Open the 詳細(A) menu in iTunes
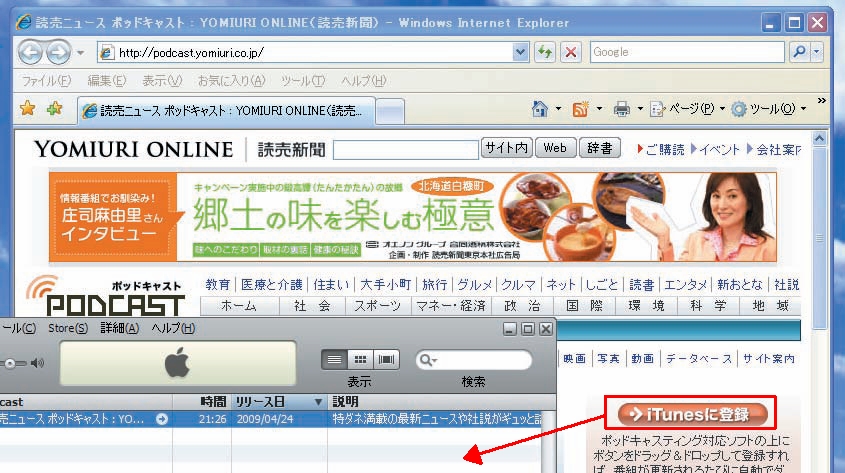 120,328
